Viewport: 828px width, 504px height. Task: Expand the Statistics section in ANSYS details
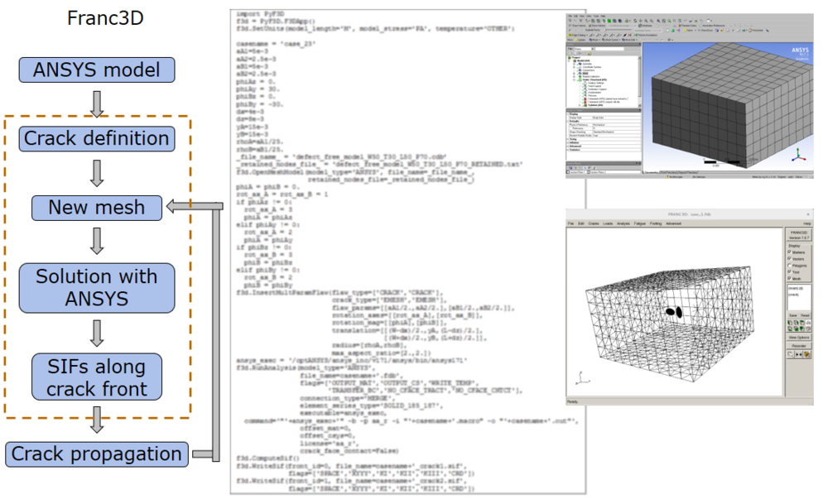coord(568,150)
